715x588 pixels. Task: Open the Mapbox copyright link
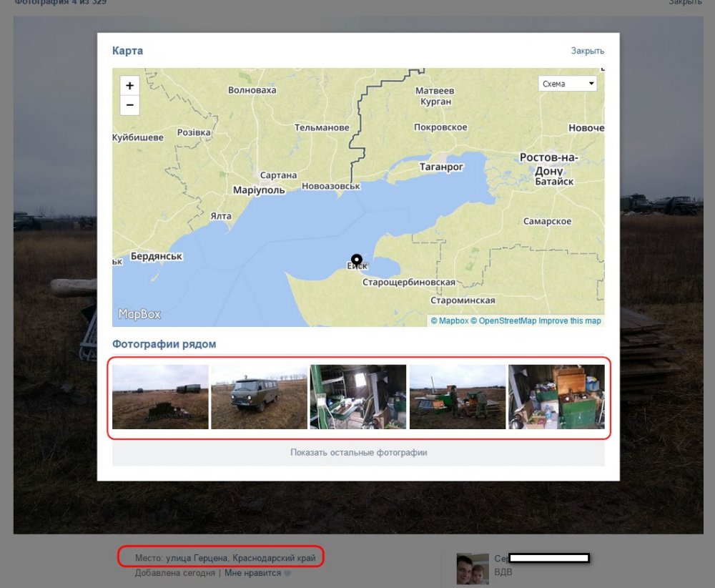click(453, 321)
